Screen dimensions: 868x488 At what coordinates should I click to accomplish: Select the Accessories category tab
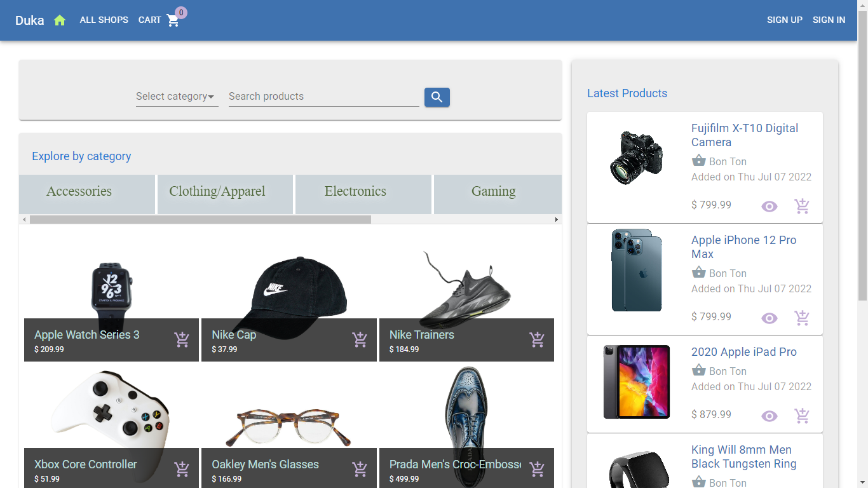pos(87,194)
